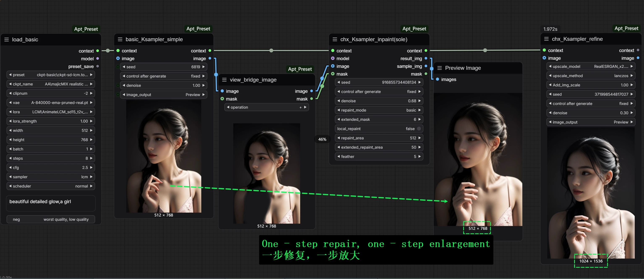The height and width of the screenshot is (279, 644).
Task: Click inpaint node result_img output port
Action: tap(426, 58)
